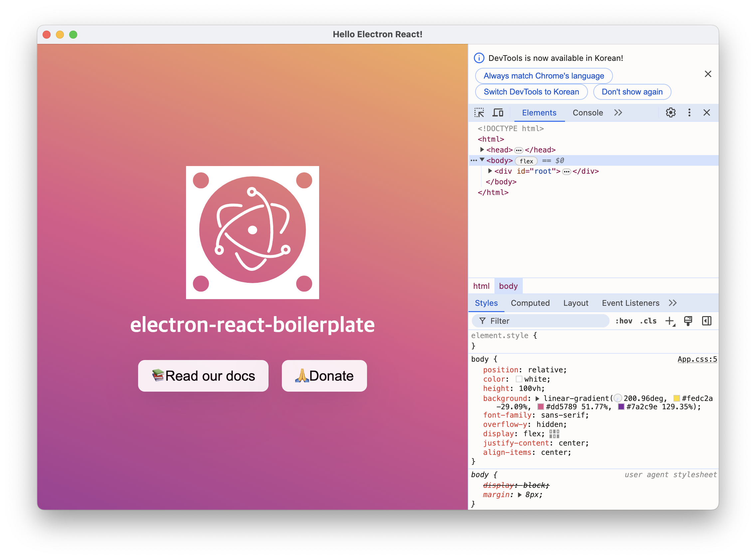Click the three dots left of the body node

pos(473,161)
